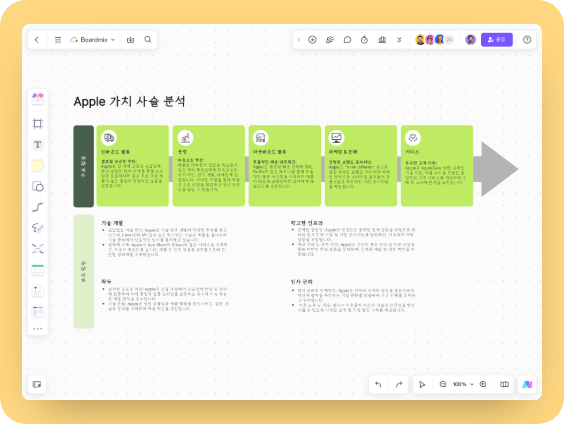Click the purple share button
The image size is (564, 424).
(497, 40)
